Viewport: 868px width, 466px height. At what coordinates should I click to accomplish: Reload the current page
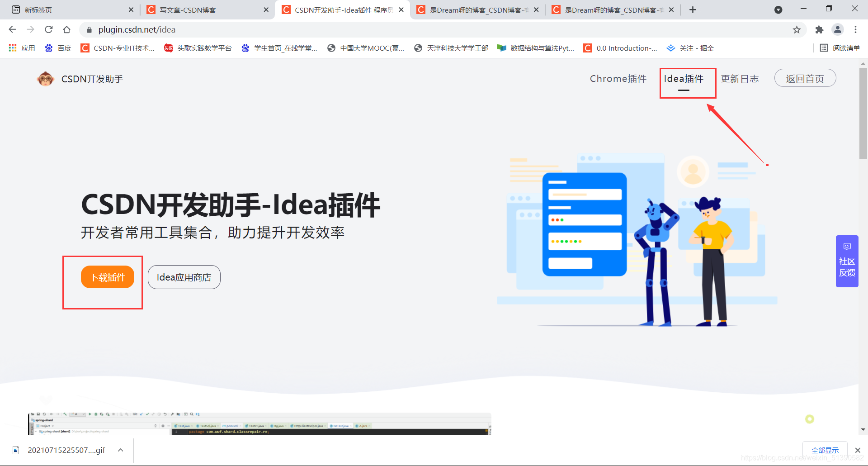tap(49, 29)
